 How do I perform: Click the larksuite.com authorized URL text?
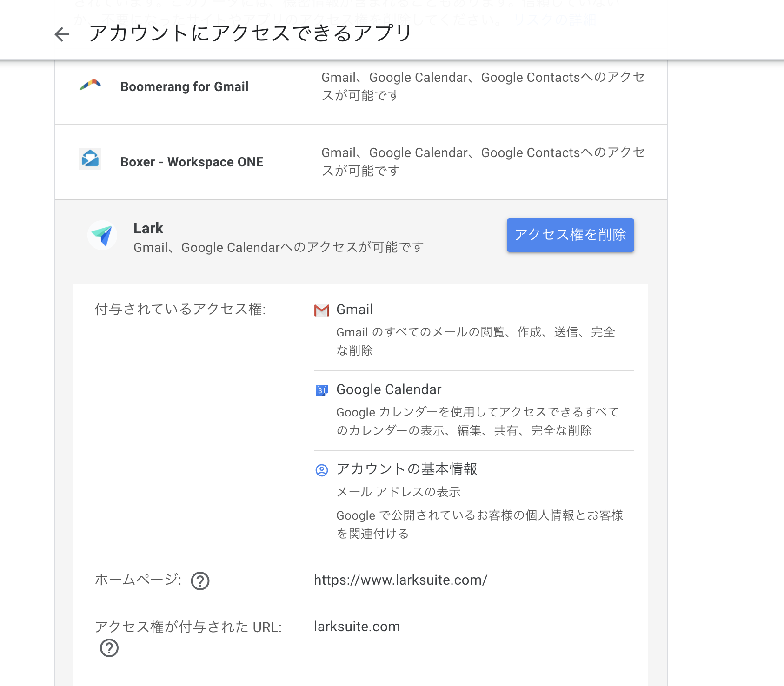click(357, 627)
